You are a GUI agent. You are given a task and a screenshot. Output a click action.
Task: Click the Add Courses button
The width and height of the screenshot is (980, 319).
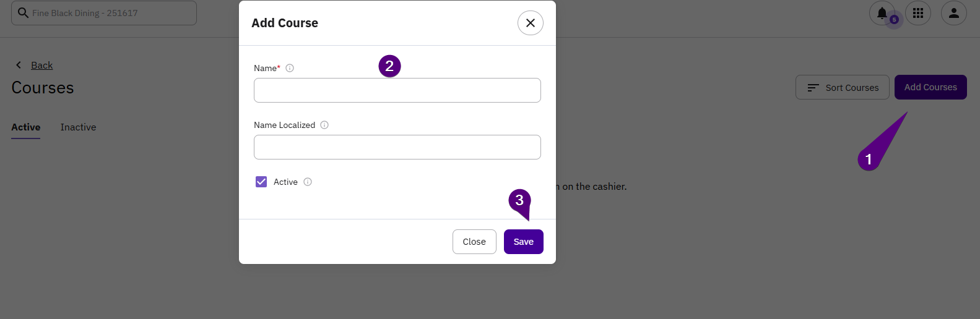point(930,87)
